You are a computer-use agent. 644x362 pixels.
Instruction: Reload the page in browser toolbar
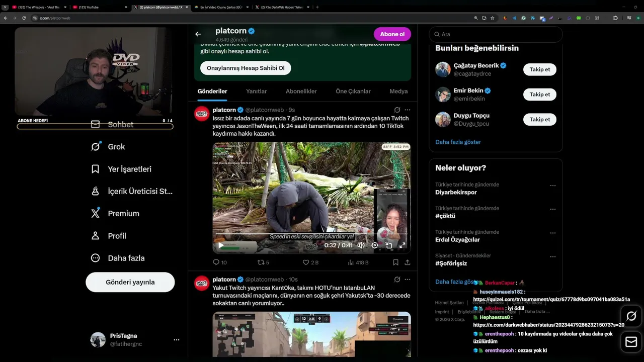(24, 18)
